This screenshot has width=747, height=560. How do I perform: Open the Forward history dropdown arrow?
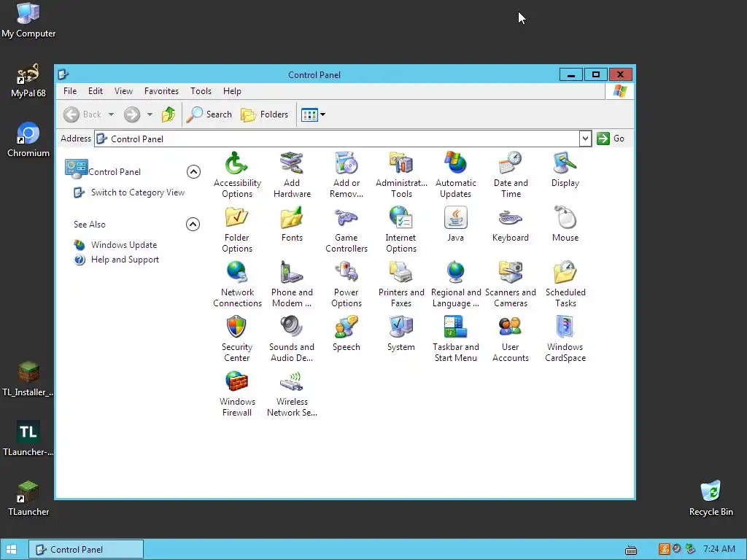click(150, 114)
